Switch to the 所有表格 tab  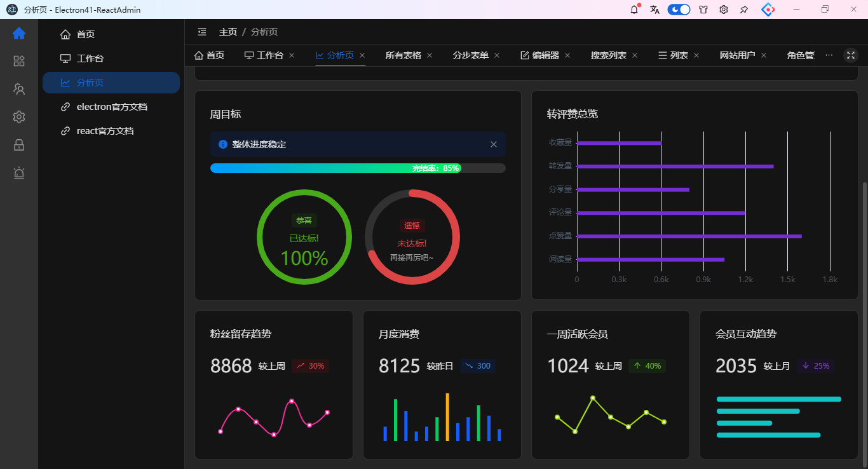point(403,55)
